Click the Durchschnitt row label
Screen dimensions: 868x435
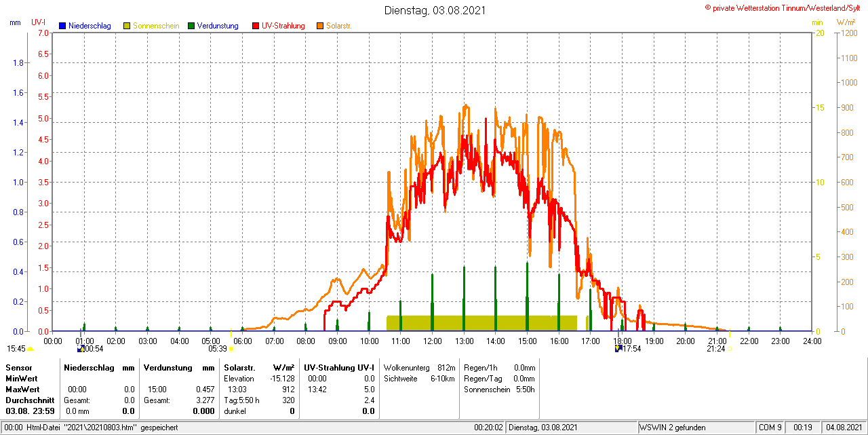click(x=29, y=400)
